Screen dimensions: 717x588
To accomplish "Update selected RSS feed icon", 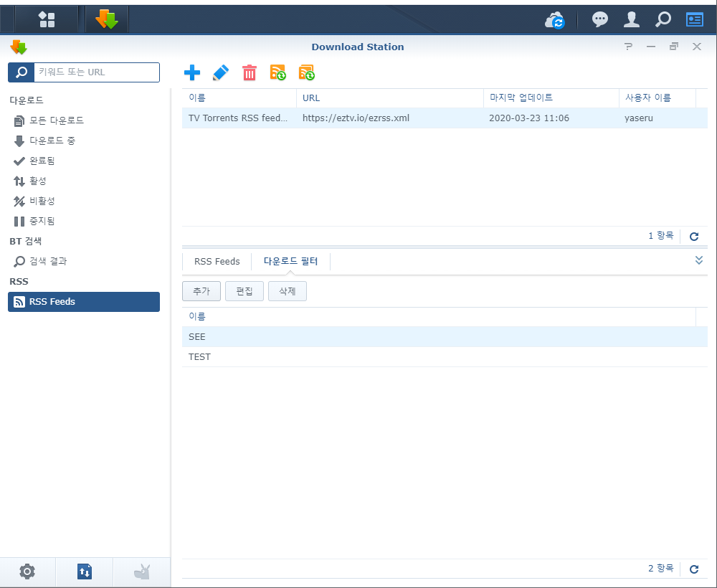I will coord(278,72).
